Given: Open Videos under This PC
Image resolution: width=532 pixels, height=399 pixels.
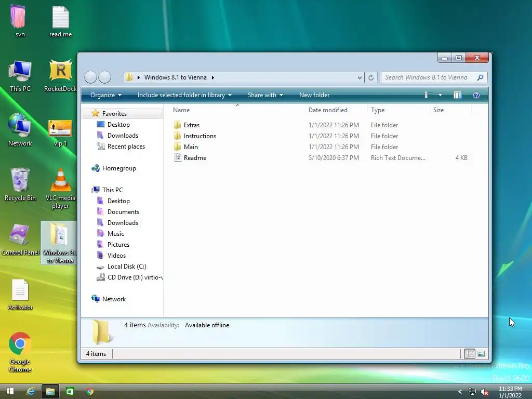Looking at the screenshot, I should coord(116,256).
